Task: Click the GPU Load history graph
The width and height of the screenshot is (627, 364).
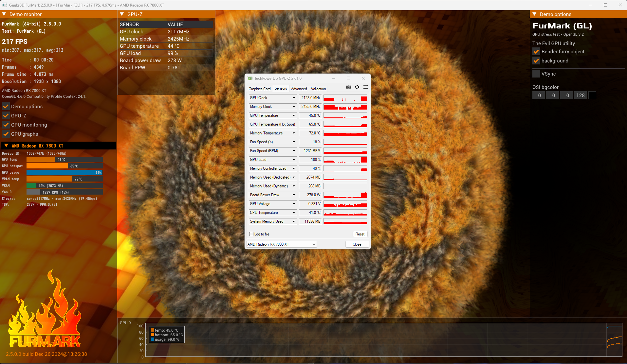Action: pyautogui.click(x=345, y=160)
